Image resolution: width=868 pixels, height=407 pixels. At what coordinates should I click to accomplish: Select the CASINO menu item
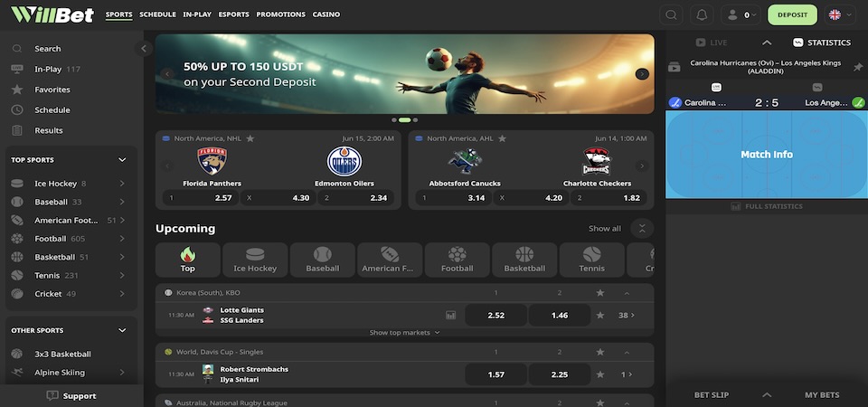point(326,14)
